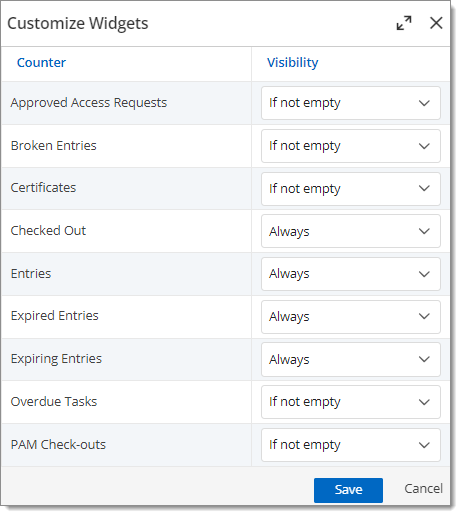This screenshot has width=461, height=516.
Task: Sort by the Counter column header
Action: (41, 63)
